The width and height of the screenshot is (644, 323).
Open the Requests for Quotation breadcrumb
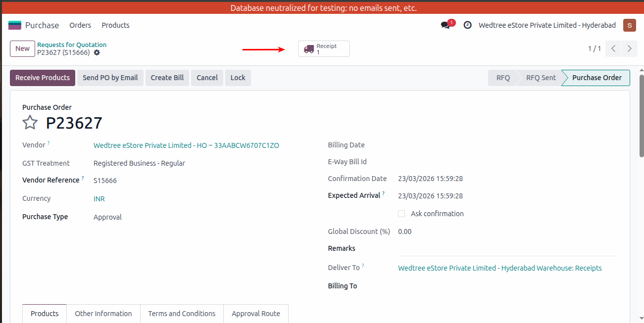72,45
